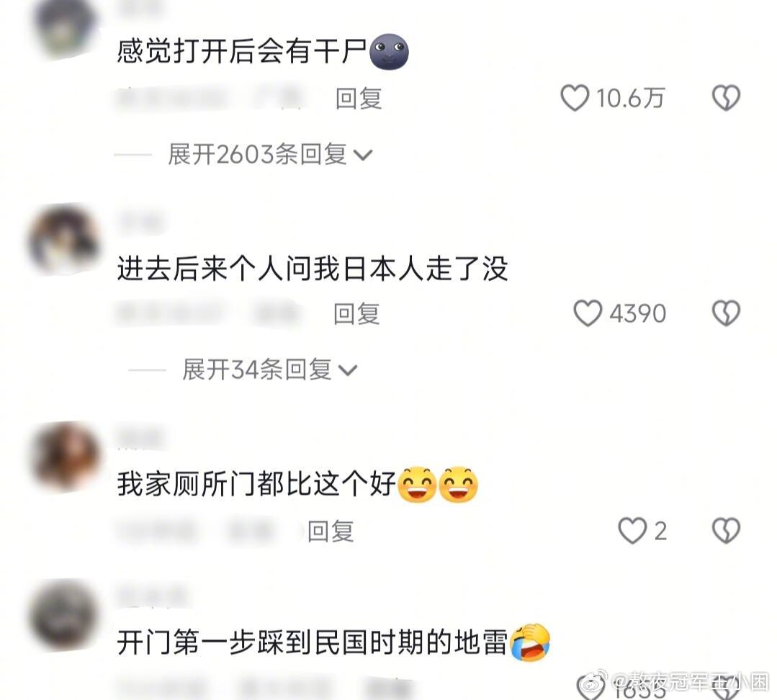Reply to the 我家厕所门 comment
The height and width of the screenshot is (700, 777).
coord(331,531)
